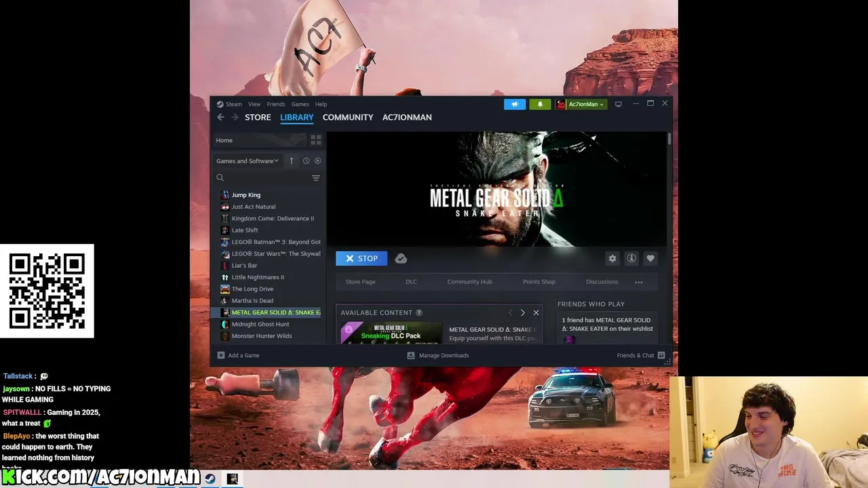The height and width of the screenshot is (488, 868).
Task: Go to previous available content item
Action: point(511,312)
